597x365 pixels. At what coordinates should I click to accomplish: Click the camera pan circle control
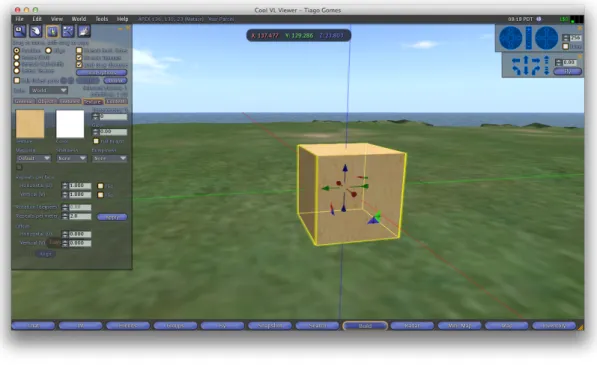(x=547, y=38)
